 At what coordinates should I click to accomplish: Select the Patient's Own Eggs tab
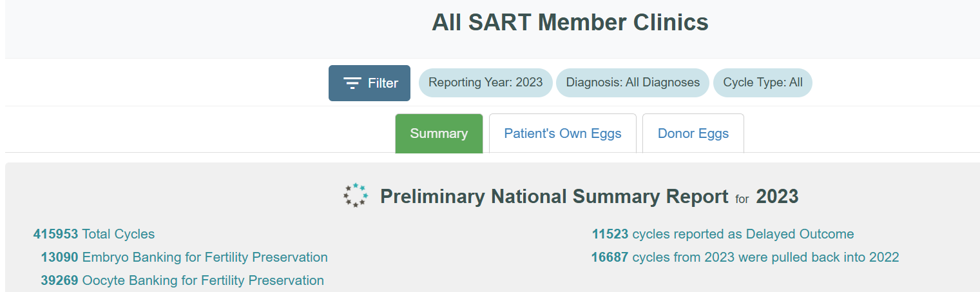click(x=562, y=133)
